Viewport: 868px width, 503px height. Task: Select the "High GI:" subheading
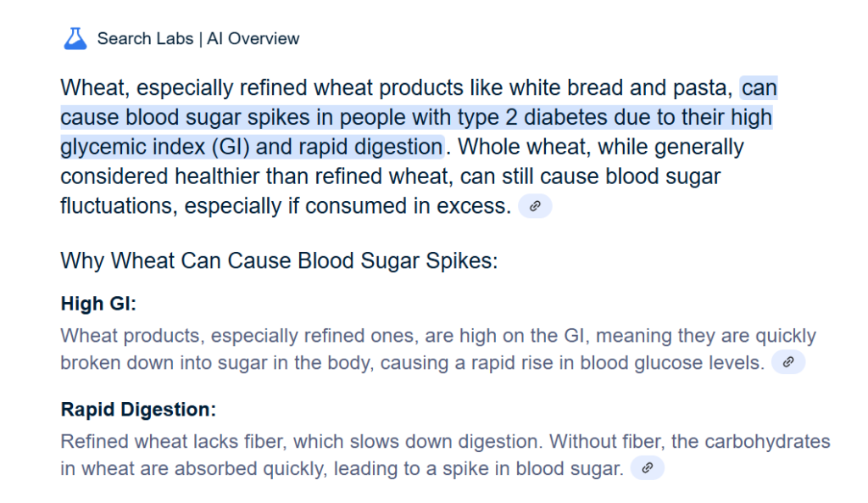click(x=98, y=304)
